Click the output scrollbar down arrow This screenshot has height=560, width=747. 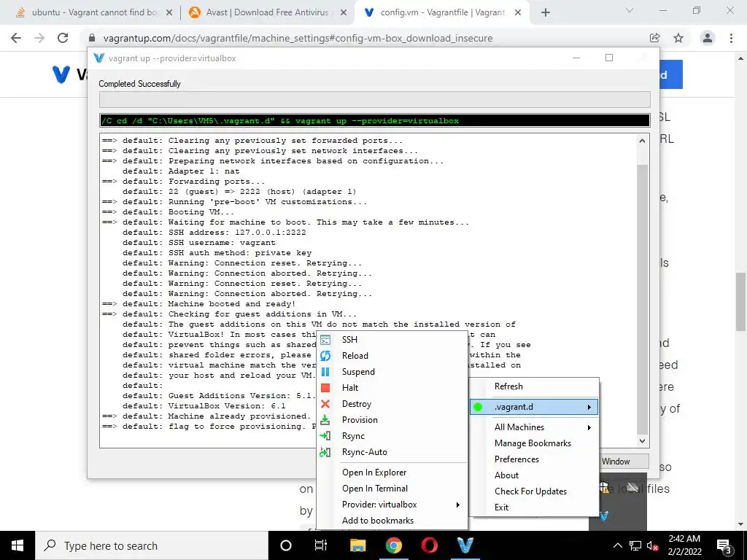click(x=642, y=441)
